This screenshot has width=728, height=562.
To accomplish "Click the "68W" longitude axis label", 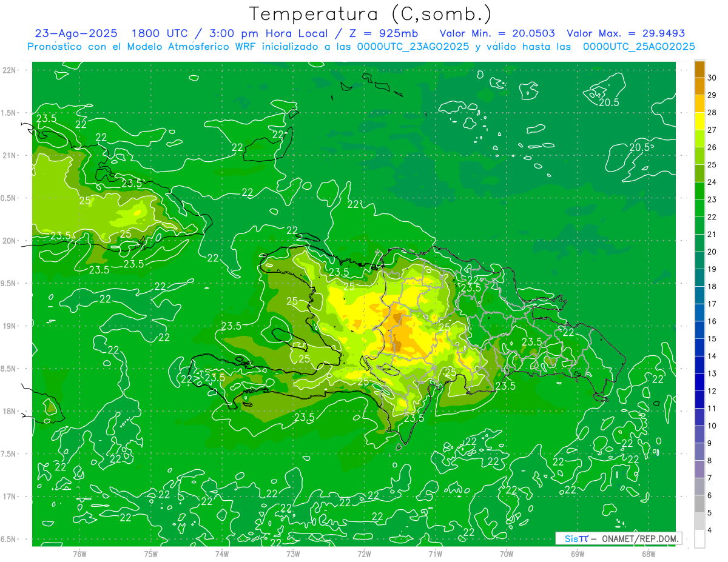I will point(649,554).
